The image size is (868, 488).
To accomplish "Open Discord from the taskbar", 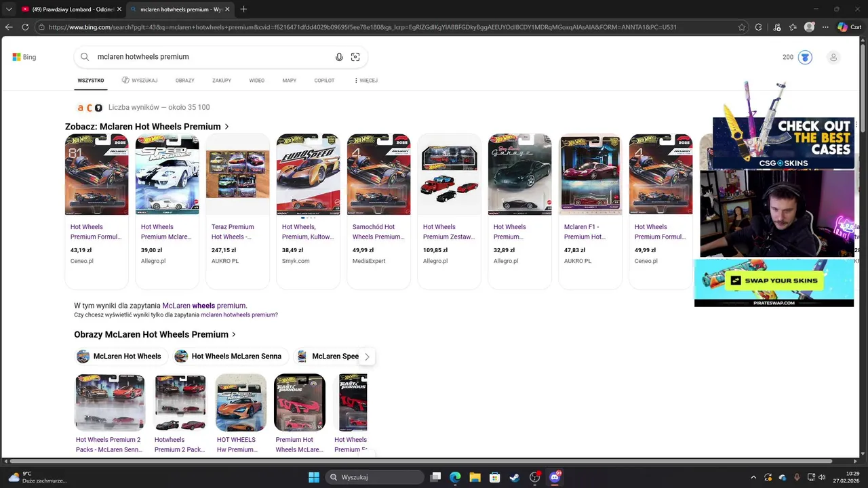I will (555, 477).
